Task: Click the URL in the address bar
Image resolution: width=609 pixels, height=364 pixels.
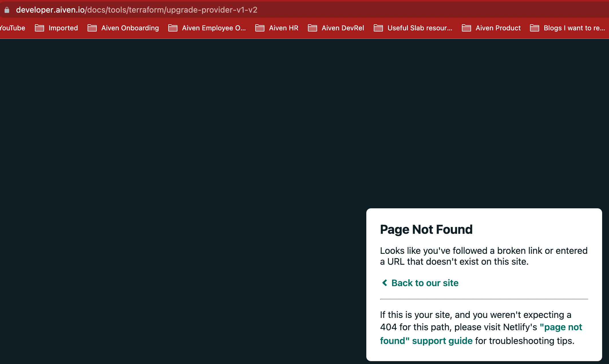Action: pyautogui.click(x=137, y=10)
